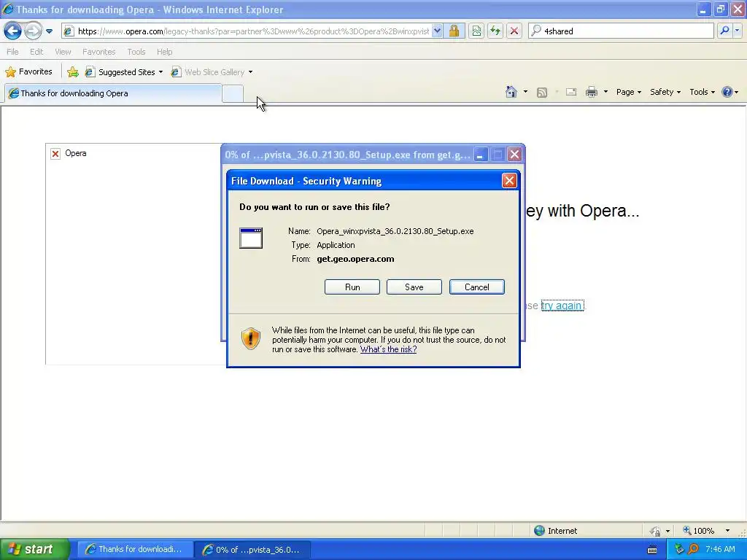The image size is (747, 560).
Task: Print page with the printer icon
Action: tap(591, 92)
